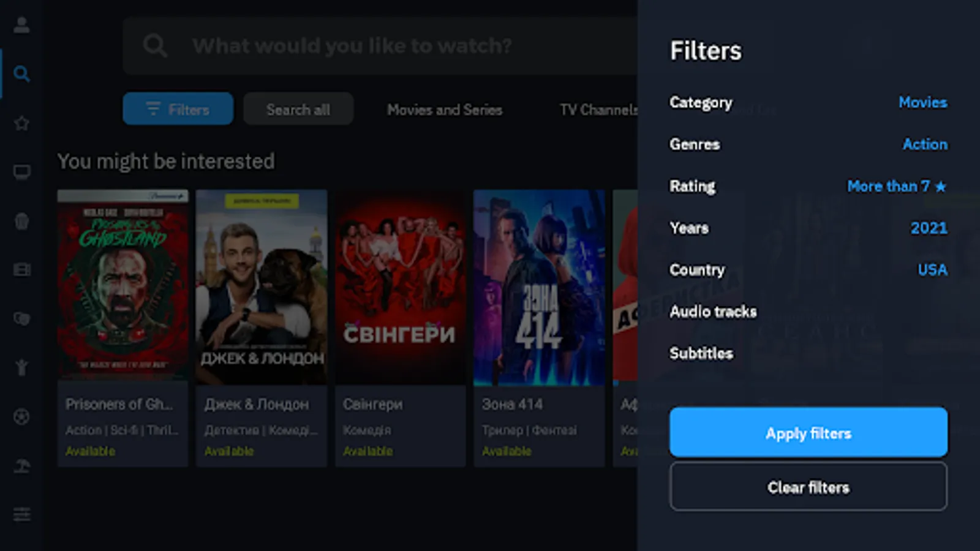The image size is (980, 551).
Task: Open the user profile icon
Action: [21, 25]
